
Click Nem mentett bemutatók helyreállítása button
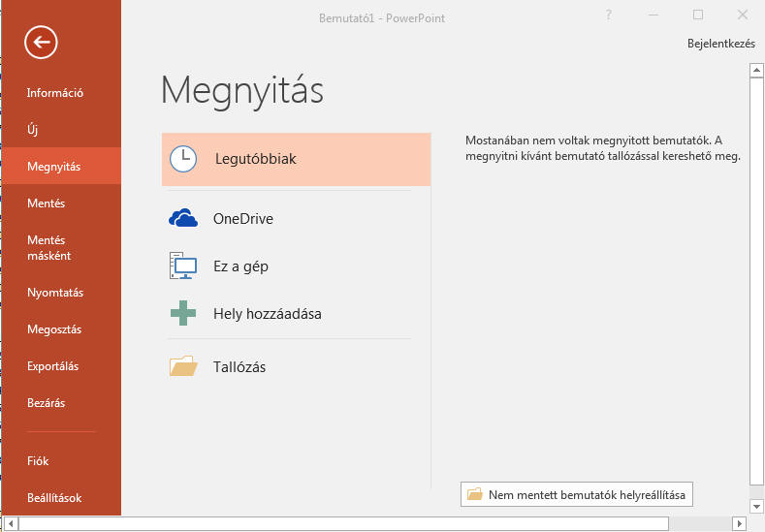(577, 494)
